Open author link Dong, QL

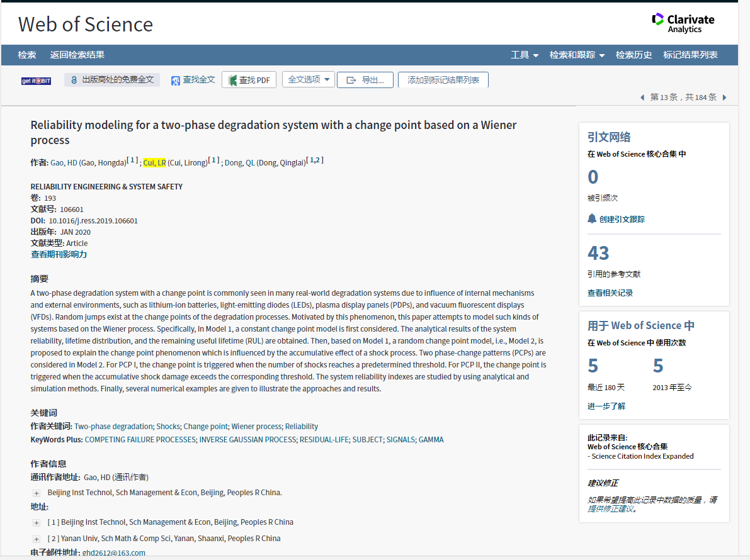[x=240, y=163]
